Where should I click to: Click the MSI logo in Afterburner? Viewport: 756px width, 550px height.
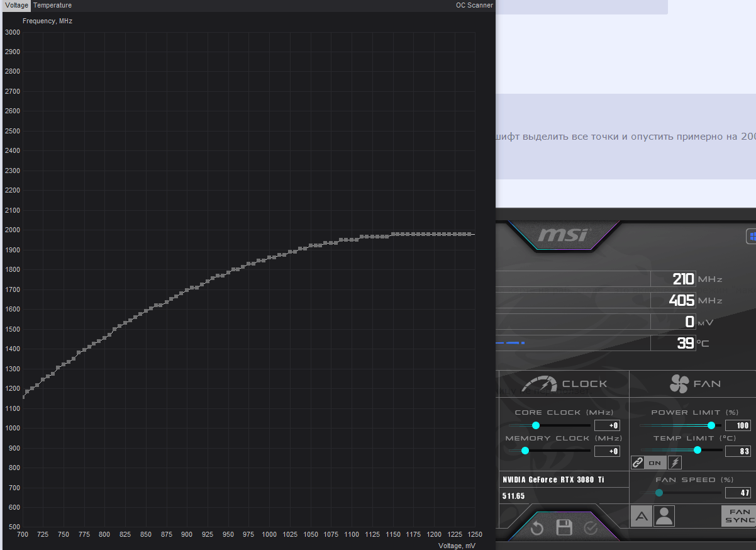[x=563, y=235]
